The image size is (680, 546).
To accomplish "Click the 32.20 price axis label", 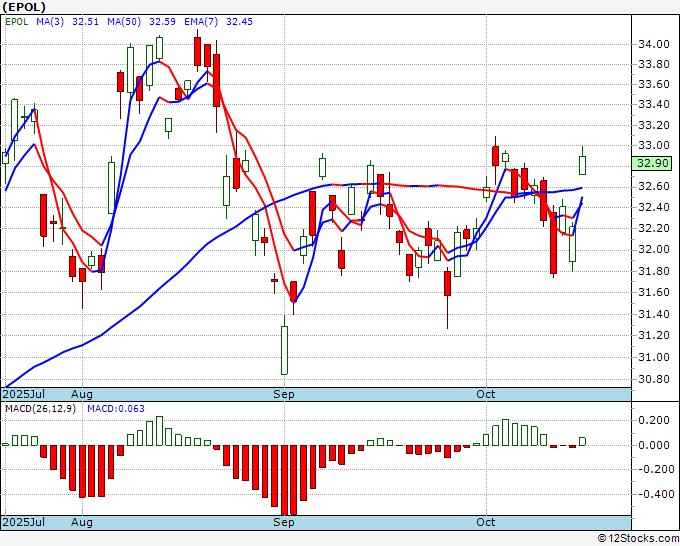I will (653, 229).
